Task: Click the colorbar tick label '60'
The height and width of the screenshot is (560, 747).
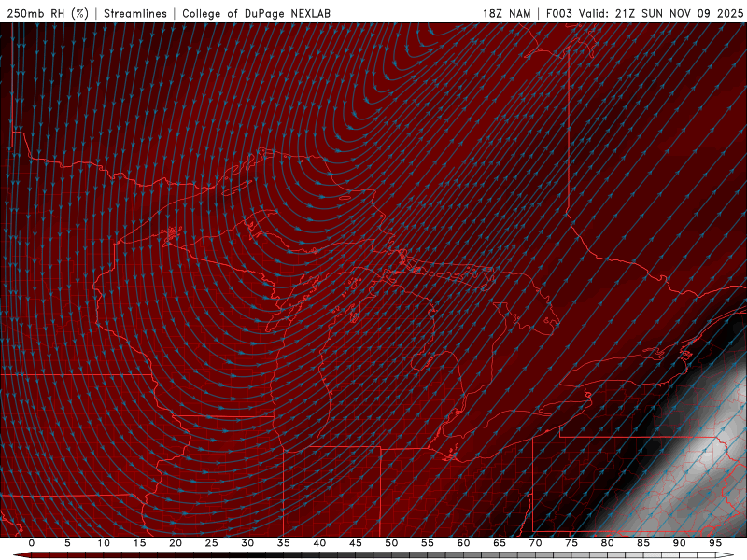Action: [x=463, y=543]
